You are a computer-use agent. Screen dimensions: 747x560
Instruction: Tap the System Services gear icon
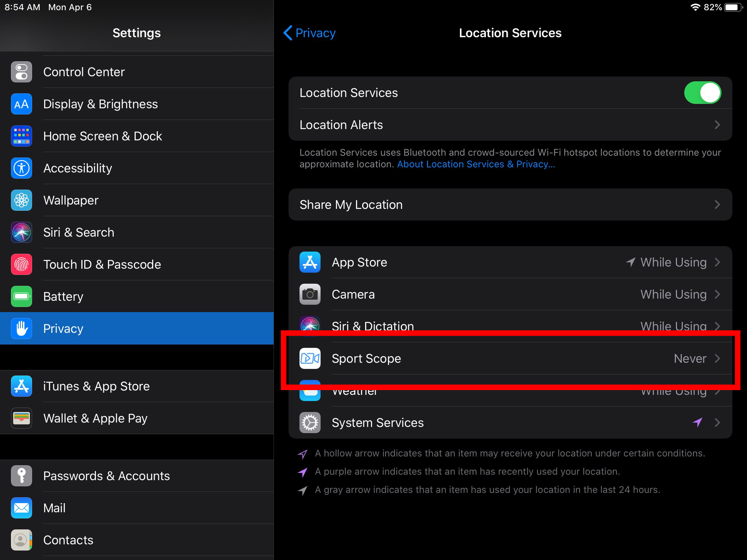click(310, 423)
